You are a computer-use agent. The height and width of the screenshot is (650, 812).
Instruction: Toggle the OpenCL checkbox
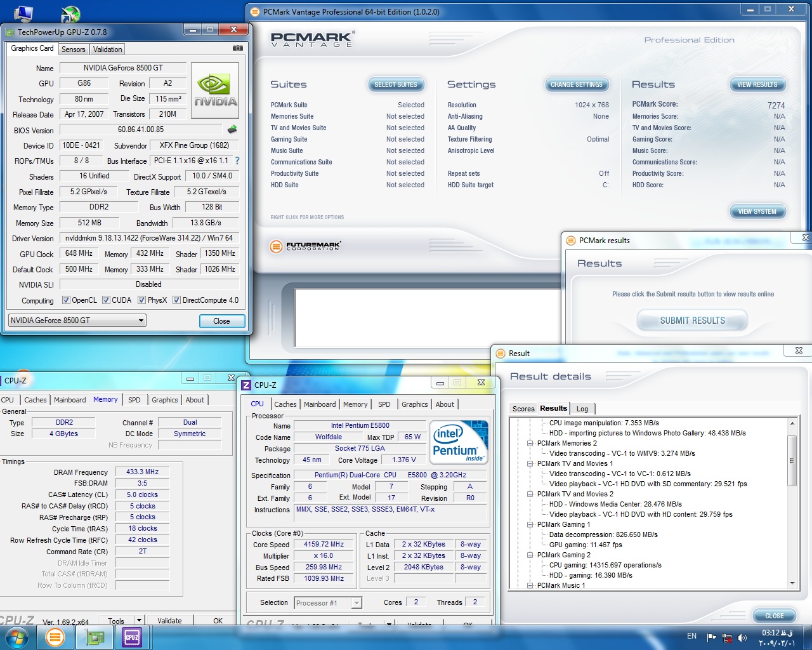[x=66, y=300]
